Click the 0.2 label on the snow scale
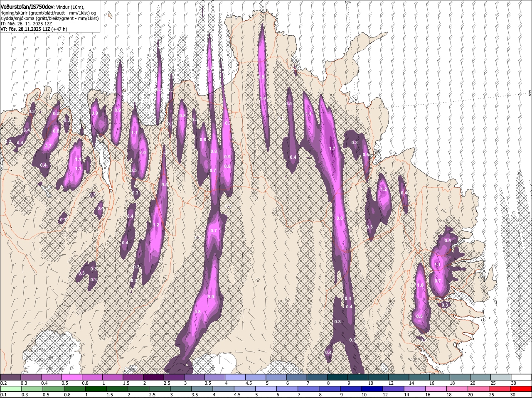 pos(3,383)
